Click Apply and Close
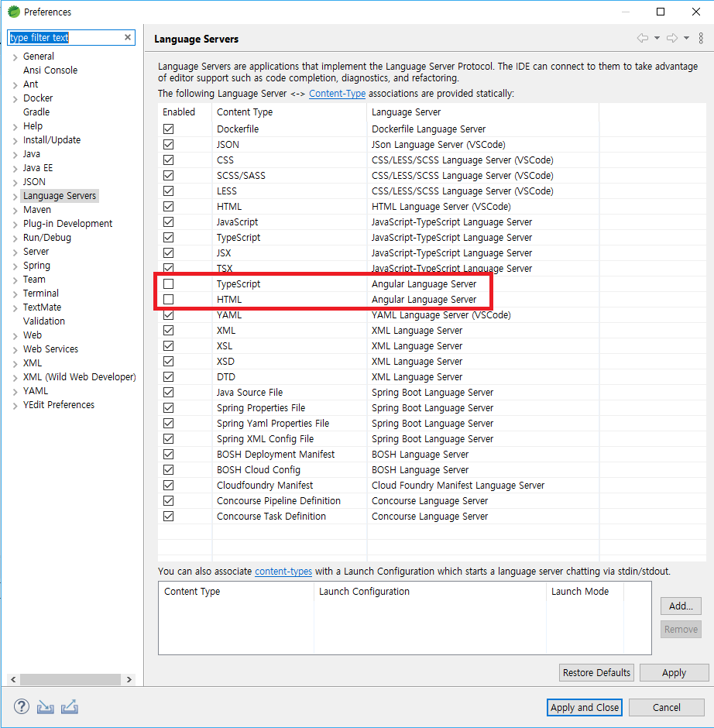Viewport: 714px width, 728px height. pos(585,707)
